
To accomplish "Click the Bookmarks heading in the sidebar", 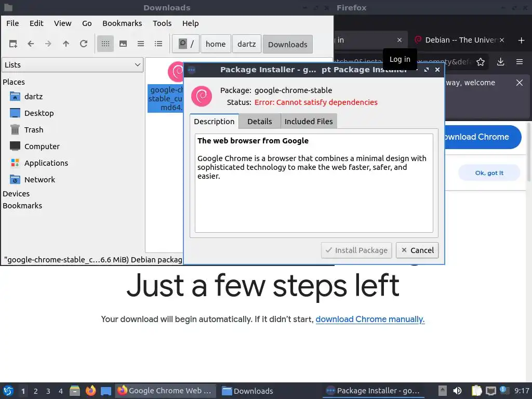I will click(x=22, y=206).
